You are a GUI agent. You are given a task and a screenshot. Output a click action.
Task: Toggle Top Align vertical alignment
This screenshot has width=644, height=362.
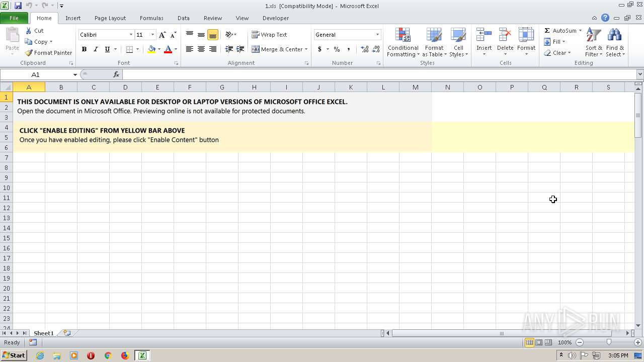coord(190,35)
